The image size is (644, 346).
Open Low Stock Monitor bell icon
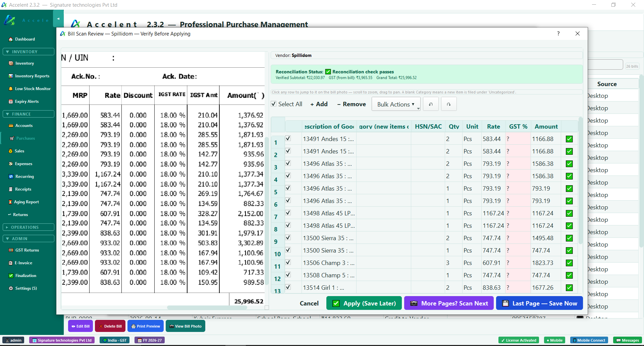[x=11, y=89]
